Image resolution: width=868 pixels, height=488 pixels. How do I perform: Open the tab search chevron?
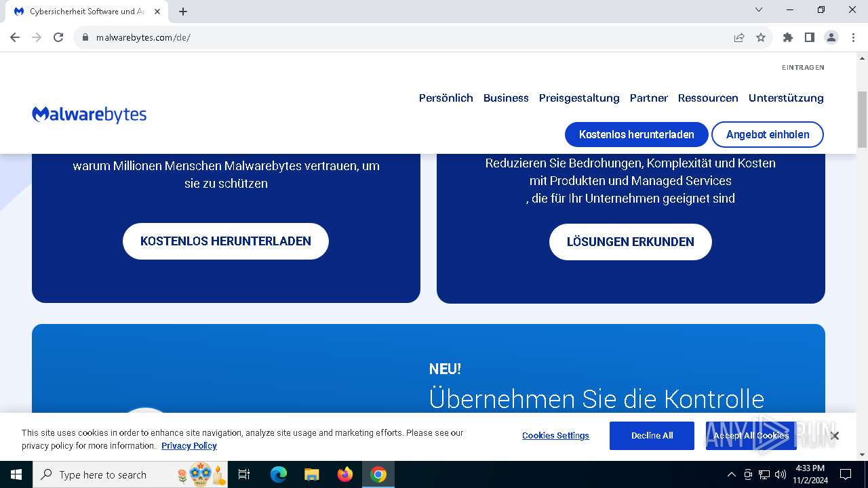759,9
